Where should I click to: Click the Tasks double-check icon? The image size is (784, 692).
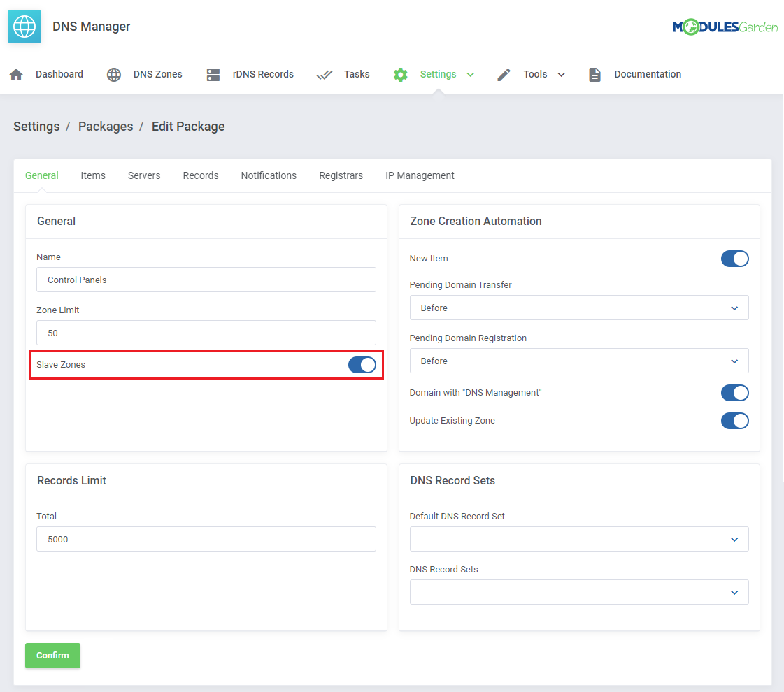coord(325,75)
